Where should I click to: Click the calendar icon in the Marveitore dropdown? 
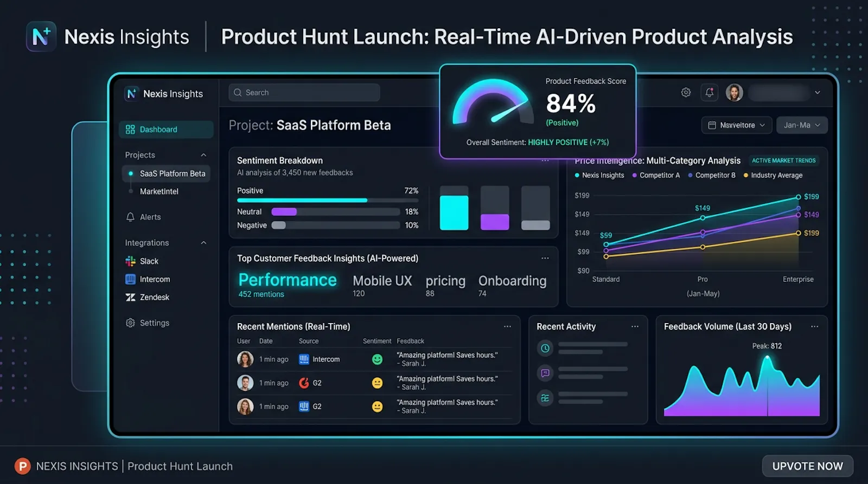pyautogui.click(x=712, y=125)
